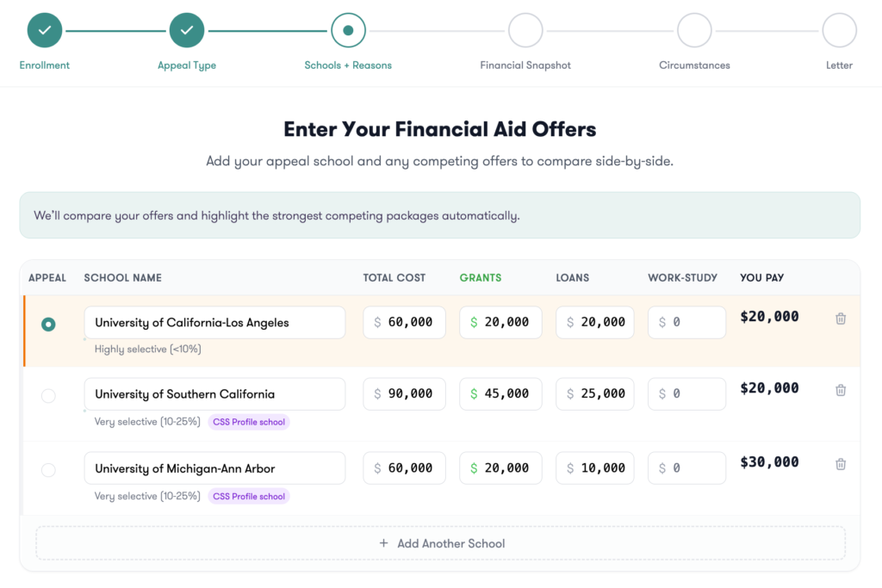Click UCLA's Total Cost input field

(x=404, y=321)
